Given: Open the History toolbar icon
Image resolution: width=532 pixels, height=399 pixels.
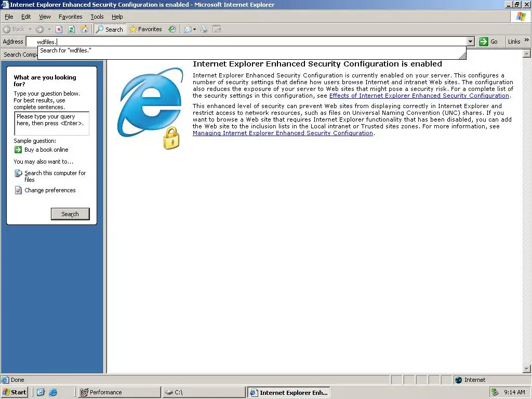Looking at the screenshot, I should (x=172, y=29).
